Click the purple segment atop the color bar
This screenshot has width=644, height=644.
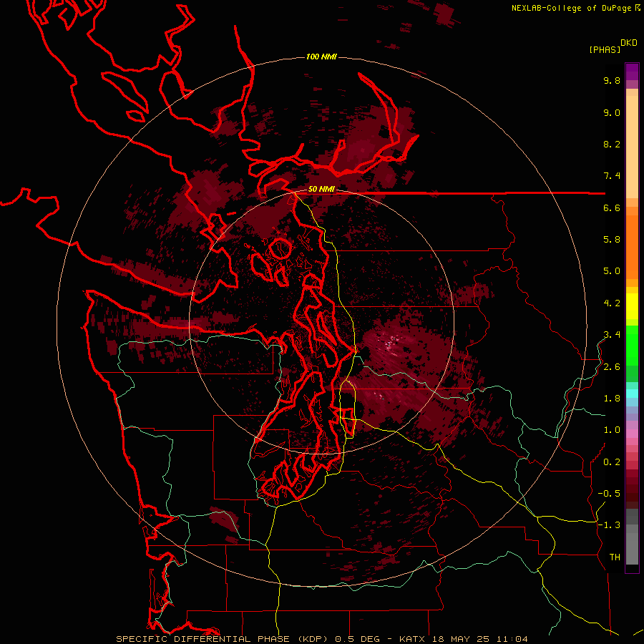coord(632,72)
